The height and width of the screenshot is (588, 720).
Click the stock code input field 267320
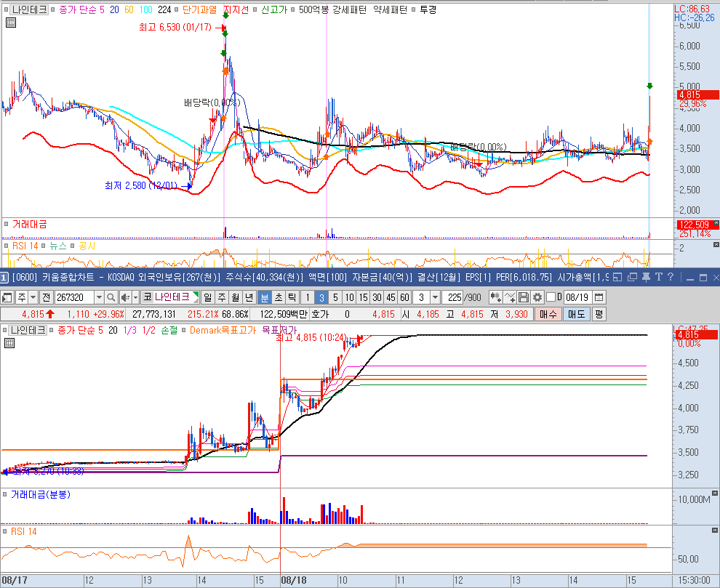[74, 297]
